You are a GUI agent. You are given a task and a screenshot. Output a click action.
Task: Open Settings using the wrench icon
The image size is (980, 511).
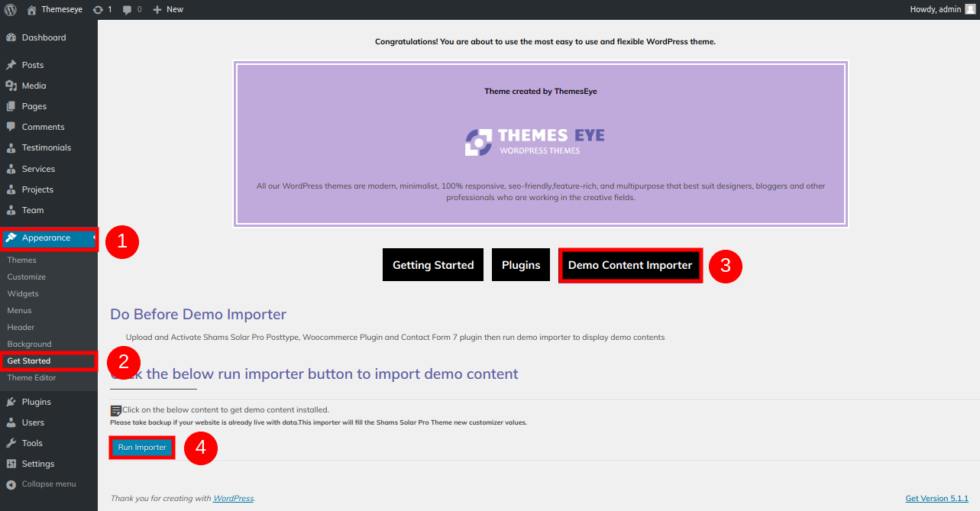coord(11,464)
